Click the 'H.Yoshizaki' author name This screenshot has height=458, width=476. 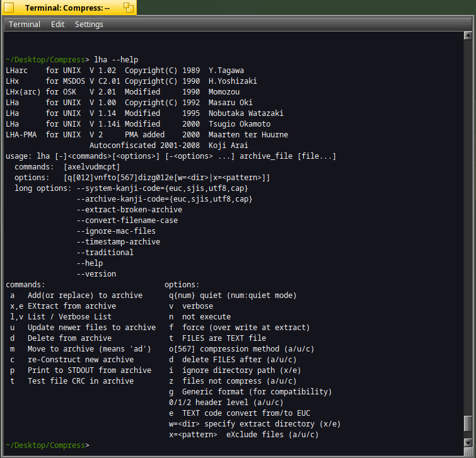(x=233, y=81)
